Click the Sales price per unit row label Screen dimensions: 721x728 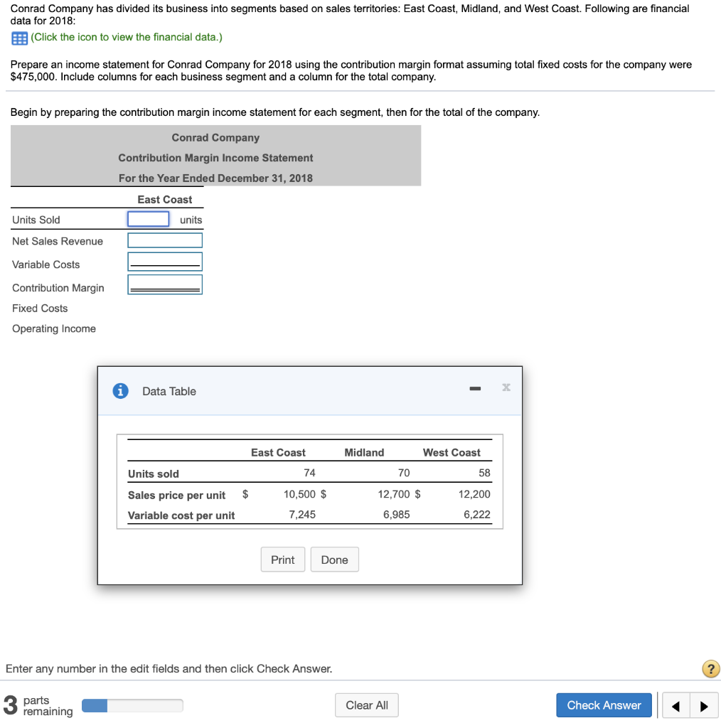coord(176,496)
